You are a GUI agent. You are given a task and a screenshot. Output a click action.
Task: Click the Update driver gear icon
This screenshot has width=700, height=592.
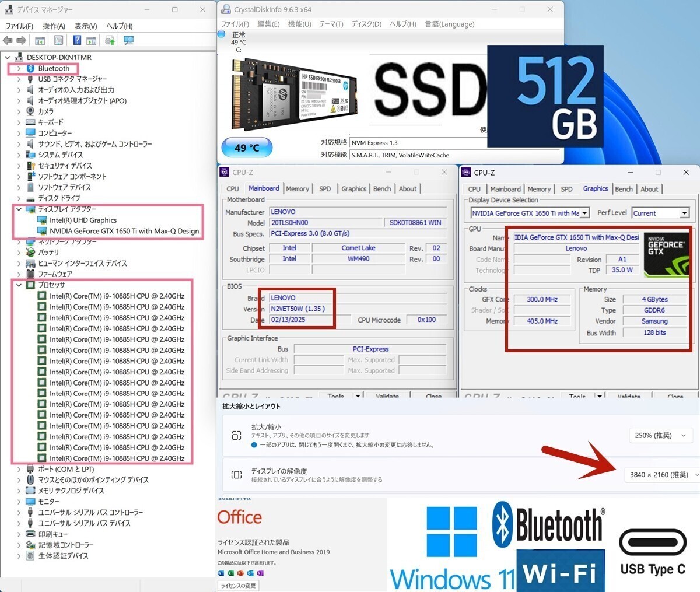pos(110,40)
